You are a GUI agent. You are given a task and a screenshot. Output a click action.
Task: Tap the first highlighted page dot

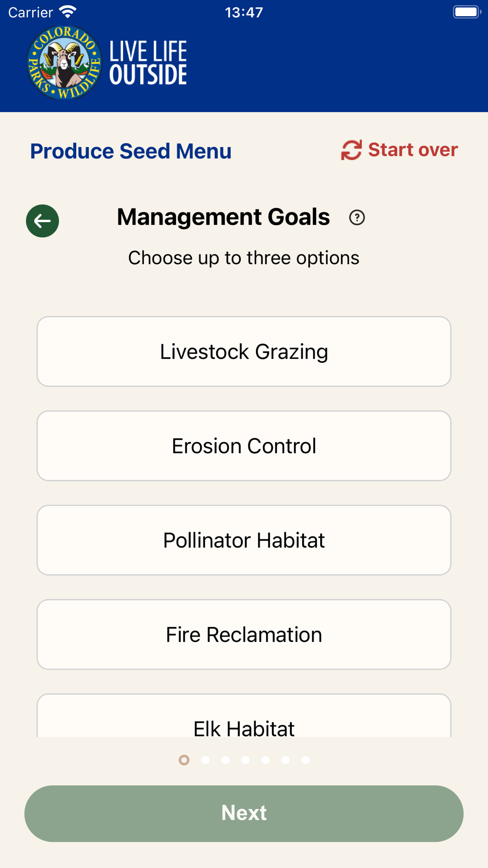pos(184,760)
